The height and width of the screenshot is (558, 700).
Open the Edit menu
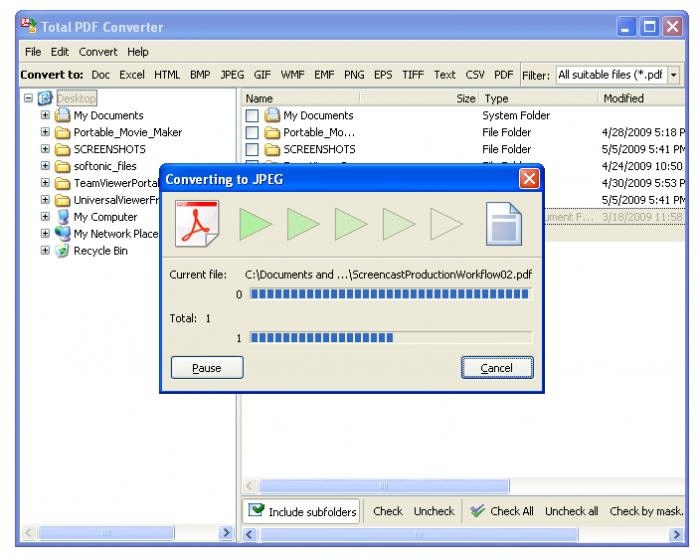(60, 52)
